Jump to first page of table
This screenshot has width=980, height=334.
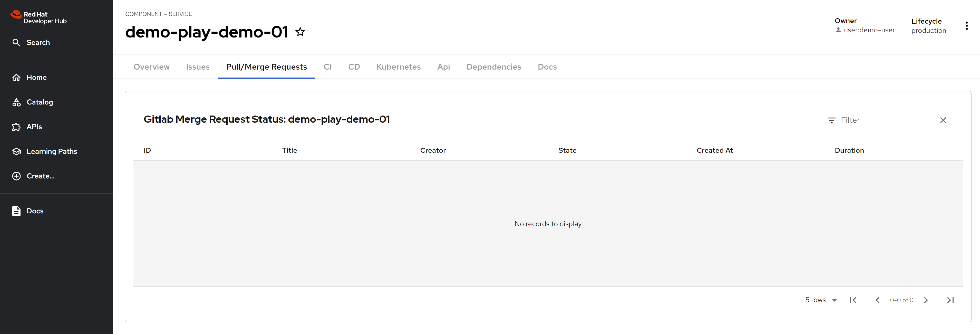pos(853,300)
